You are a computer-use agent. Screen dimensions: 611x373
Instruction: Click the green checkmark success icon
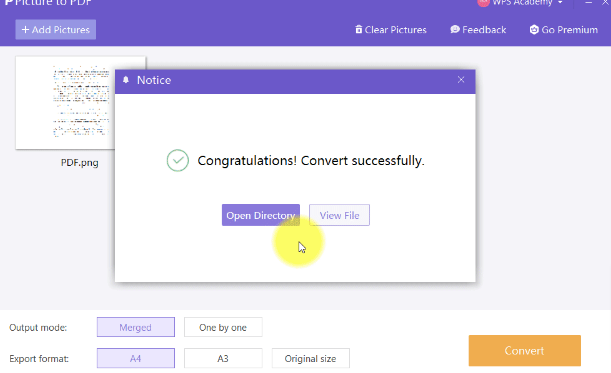coord(178,161)
